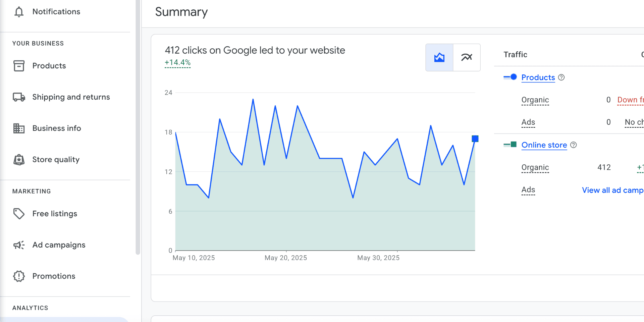The width and height of the screenshot is (644, 322).
Task: Click the Notifications bell icon
Action: (x=19, y=12)
